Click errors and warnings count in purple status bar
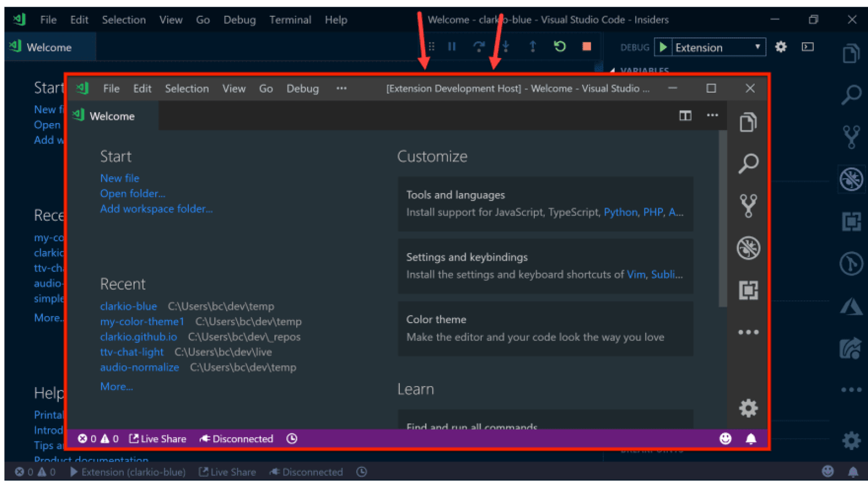 pyautogui.click(x=98, y=439)
